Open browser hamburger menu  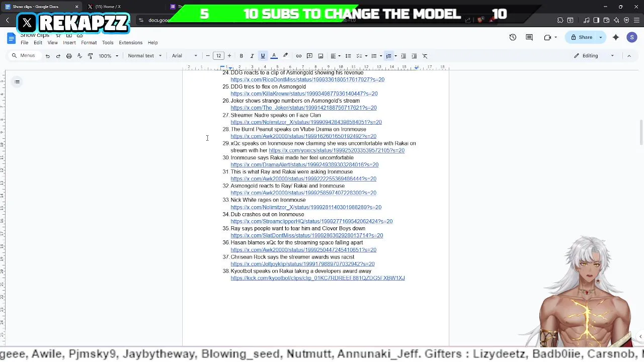[x=636, y=20]
